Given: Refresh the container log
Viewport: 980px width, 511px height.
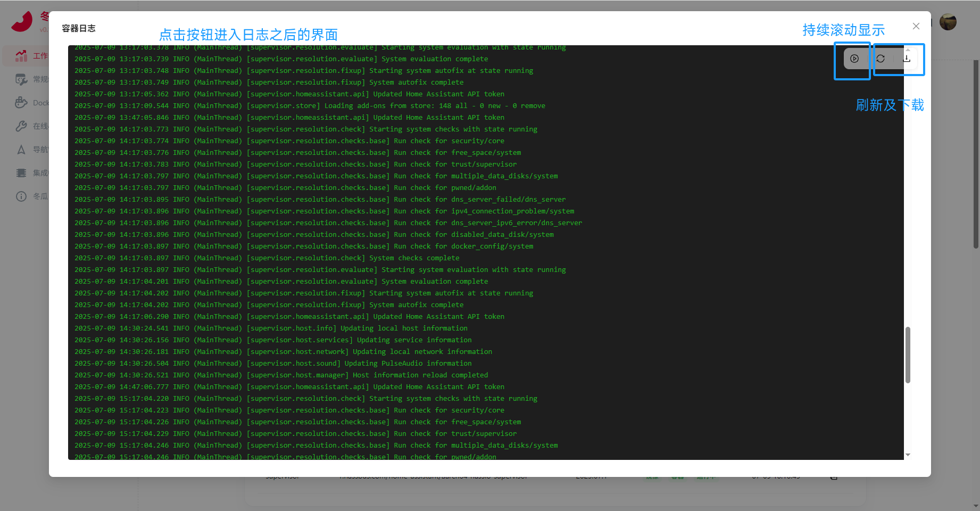Looking at the screenshot, I should click(881, 59).
